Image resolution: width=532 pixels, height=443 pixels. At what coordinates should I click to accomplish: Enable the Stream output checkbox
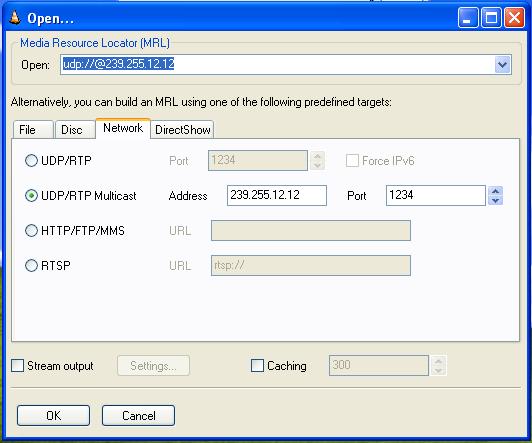17,366
